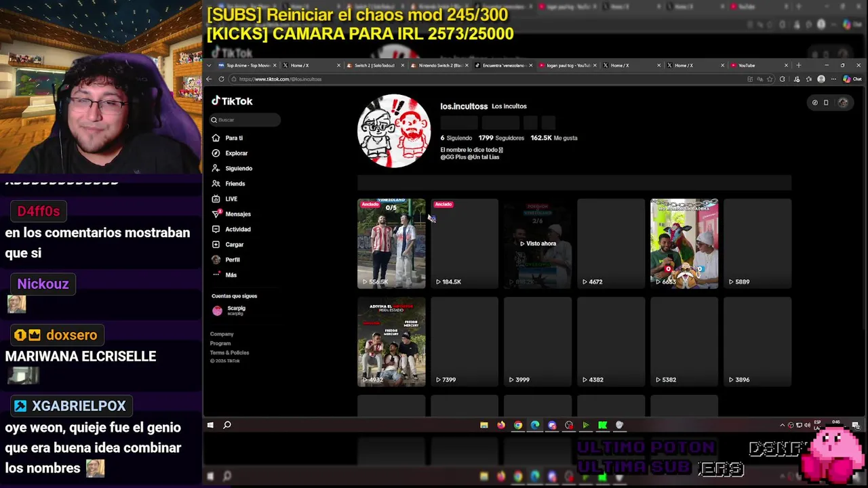Open pinned video with 556.5K views
The width and height of the screenshot is (868, 488).
391,243
